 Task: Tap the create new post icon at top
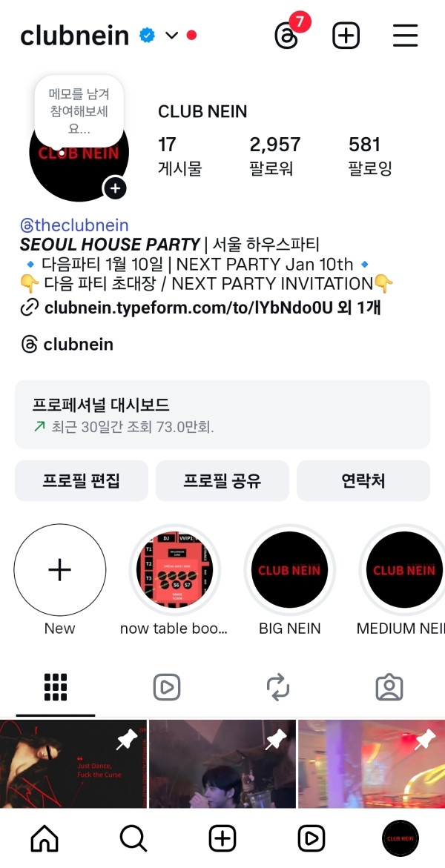pos(346,36)
